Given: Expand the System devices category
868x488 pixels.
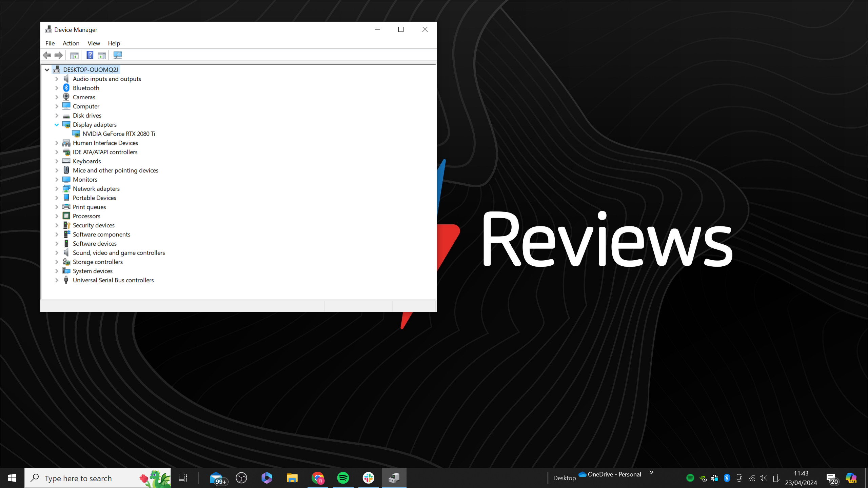Looking at the screenshot, I should [57, 271].
